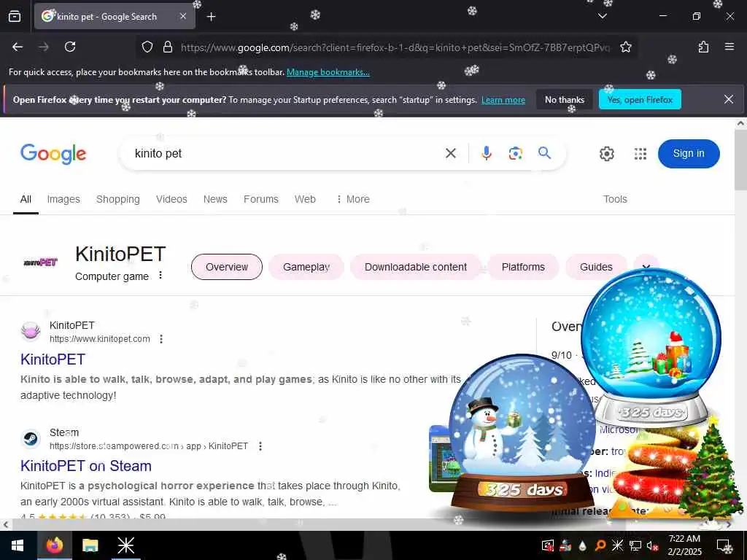Go back to the previous page
The width and height of the screenshot is (747, 560).
[x=18, y=47]
